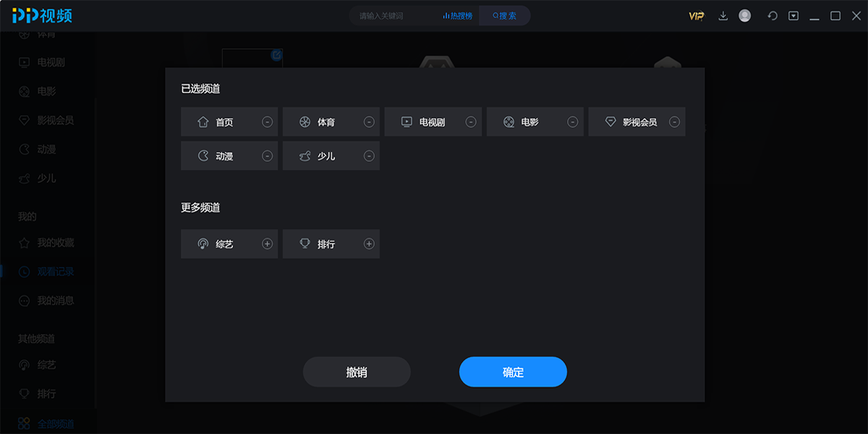The image size is (868, 434).
Task: Remove 影视会员 channel with minus button
Action: (674, 122)
